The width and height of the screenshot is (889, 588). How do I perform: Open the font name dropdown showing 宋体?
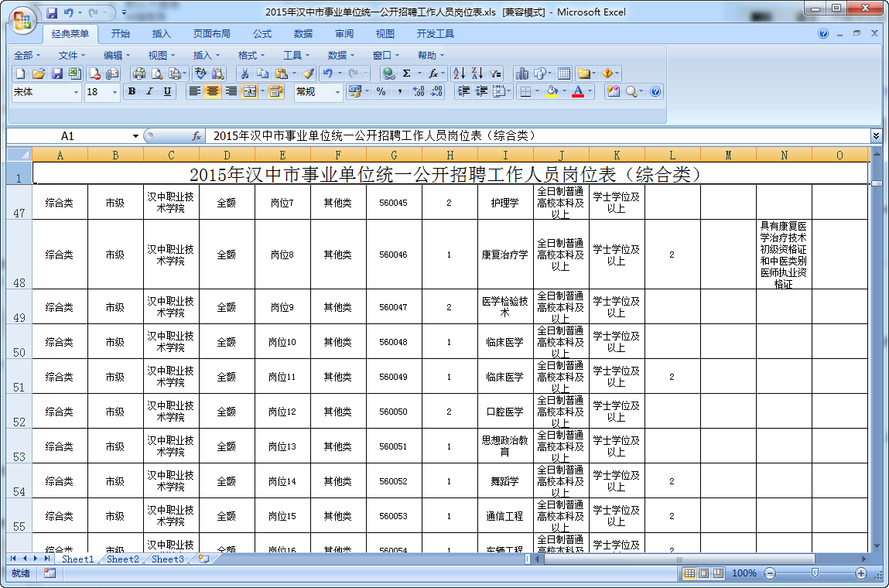point(76,92)
